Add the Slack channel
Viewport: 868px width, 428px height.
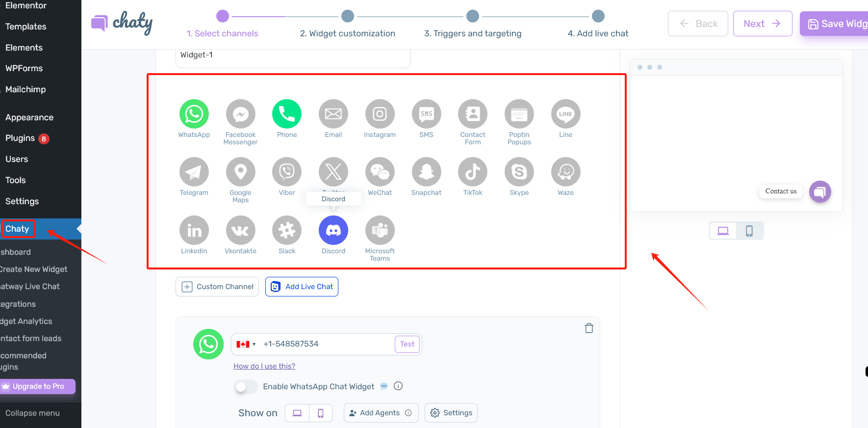tap(287, 230)
